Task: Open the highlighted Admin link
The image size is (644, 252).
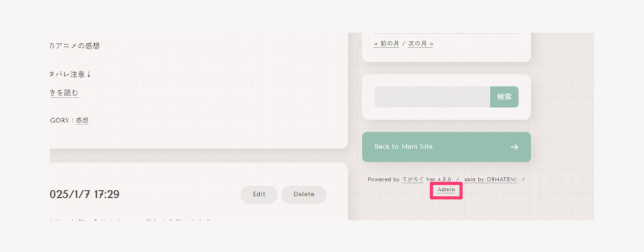Action: tap(446, 189)
